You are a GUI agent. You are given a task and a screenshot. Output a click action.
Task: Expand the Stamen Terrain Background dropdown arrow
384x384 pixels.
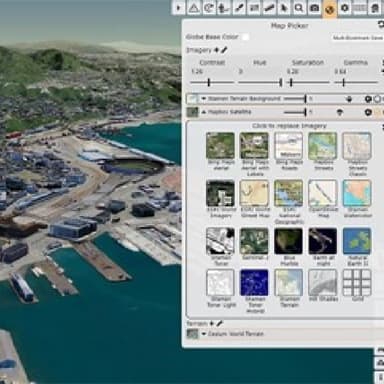pos(203,99)
